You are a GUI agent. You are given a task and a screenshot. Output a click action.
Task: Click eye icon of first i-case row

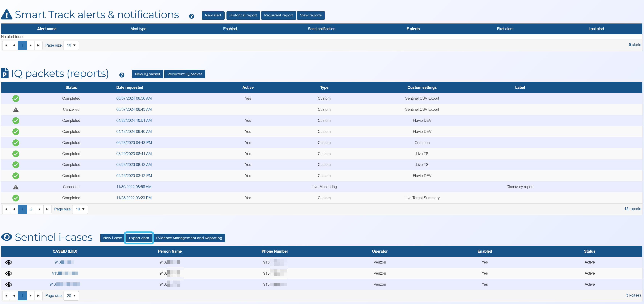click(x=9, y=262)
